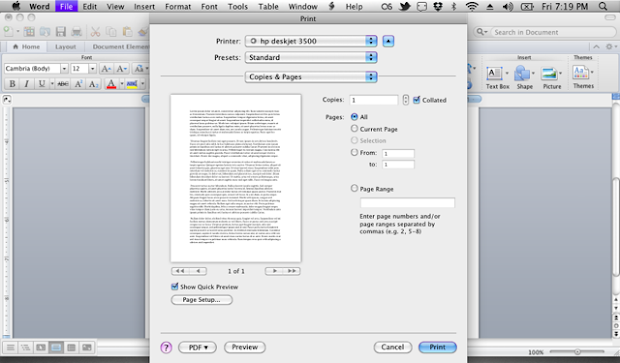Viewport: 620px width, 363px height.
Task: Click the printer icon in Word toolbar
Action: 76,32
